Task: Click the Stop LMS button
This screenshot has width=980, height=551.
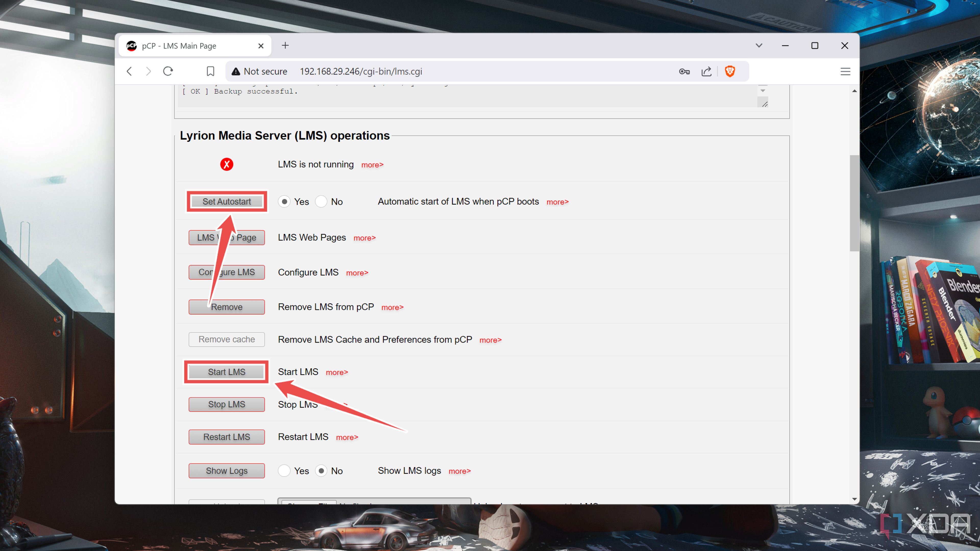Action: click(226, 404)
